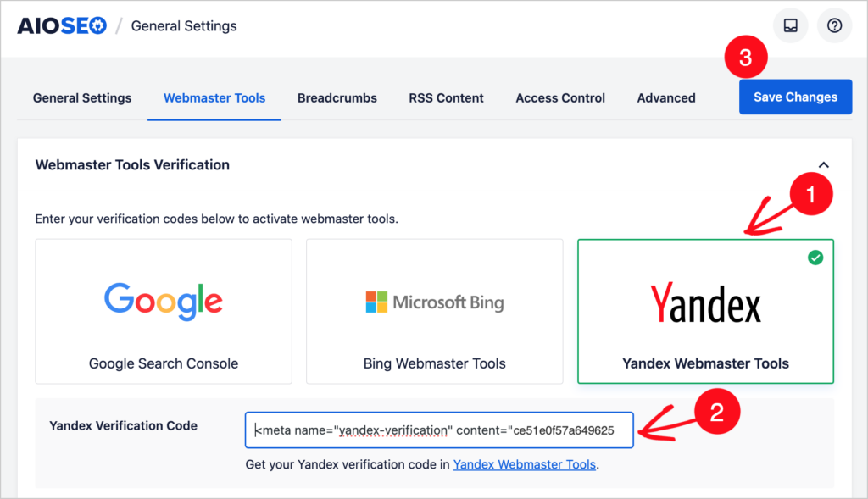Open the notifications inbox icon
The image size is (868, 499).
[x=790, y=25]
